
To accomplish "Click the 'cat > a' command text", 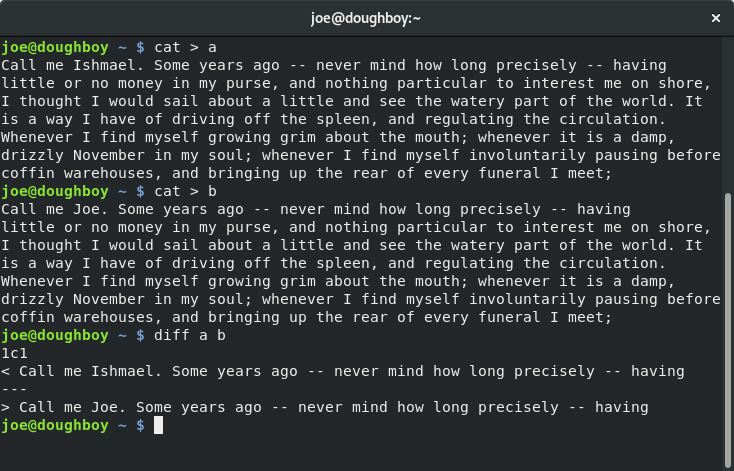I will [x=185, y=47].
